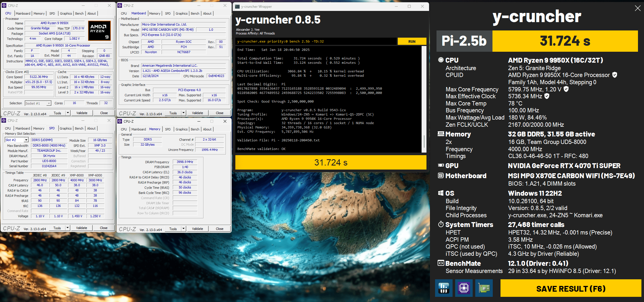Click the Granite Ridge code name value

tap(40, 28)
